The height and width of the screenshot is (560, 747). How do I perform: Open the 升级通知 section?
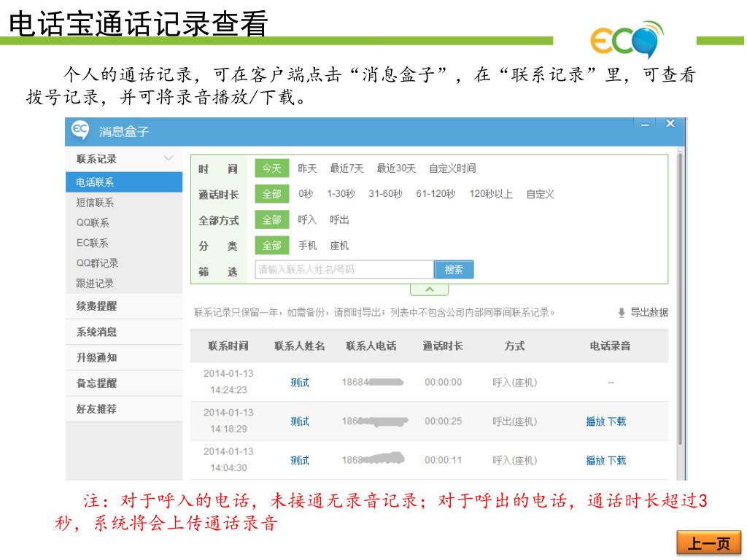(x=124, y=357)
